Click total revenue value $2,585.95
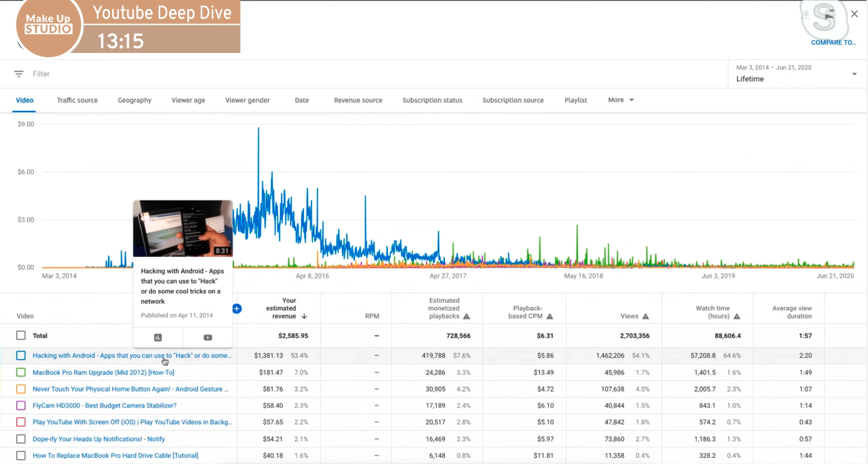Image resolution: width=868 pixels, height=464 pixels. 293,336
